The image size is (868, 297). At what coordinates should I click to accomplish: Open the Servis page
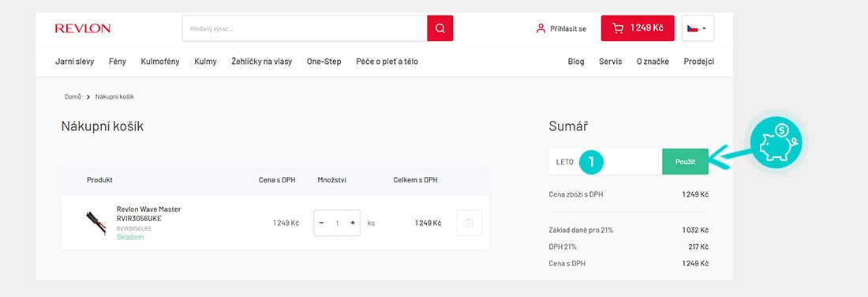610,62
